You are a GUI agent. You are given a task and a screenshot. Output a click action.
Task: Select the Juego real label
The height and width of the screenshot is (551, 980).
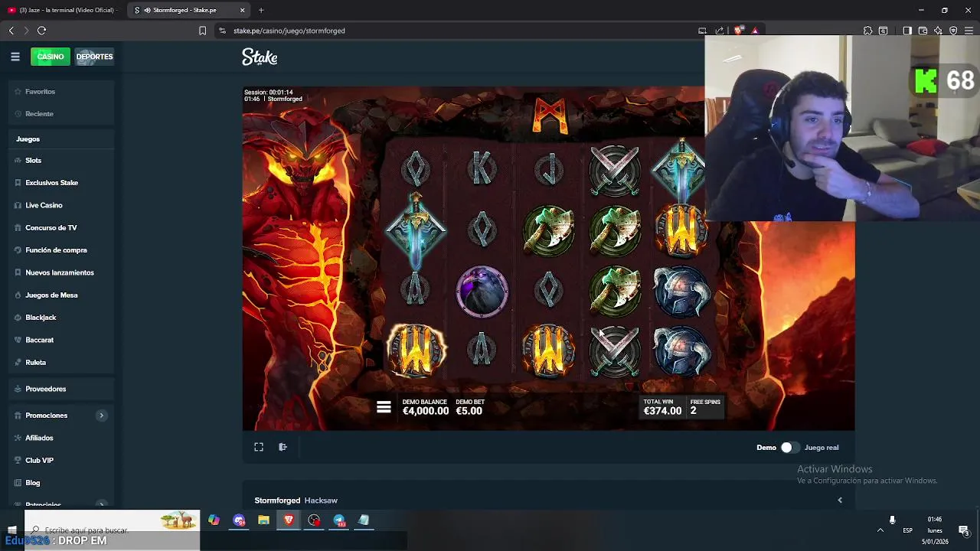[822, 448]
